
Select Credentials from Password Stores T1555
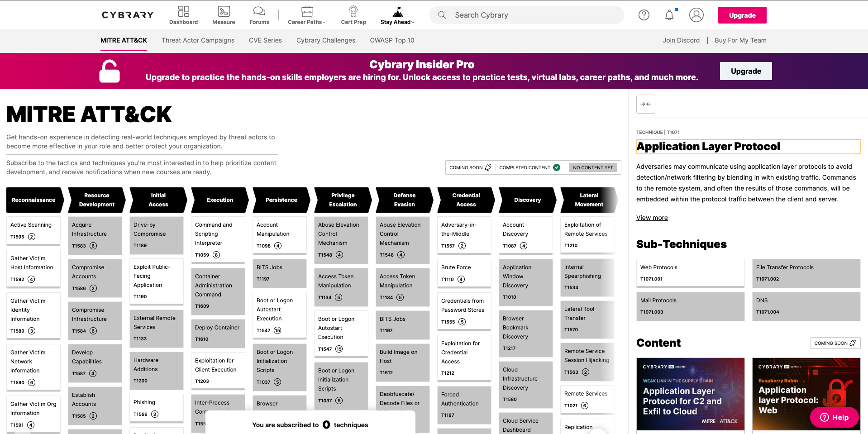point(464,311)
